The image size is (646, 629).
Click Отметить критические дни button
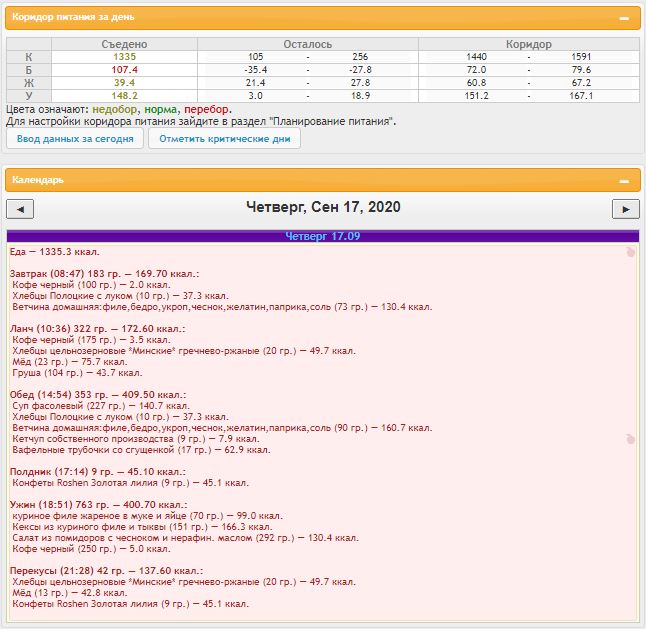click(x=225, y=139)
